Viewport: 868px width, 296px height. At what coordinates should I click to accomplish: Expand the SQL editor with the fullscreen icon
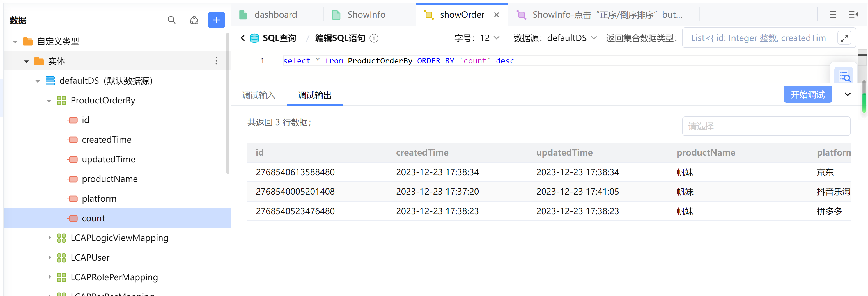(x=844, y=38)
